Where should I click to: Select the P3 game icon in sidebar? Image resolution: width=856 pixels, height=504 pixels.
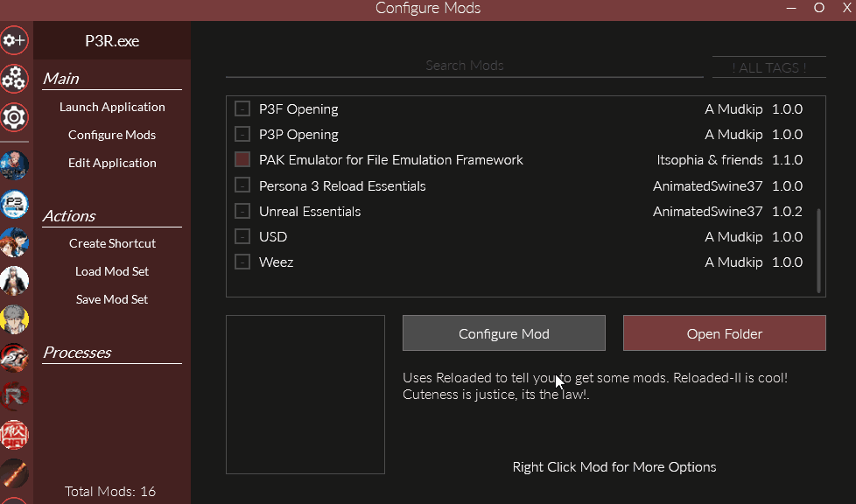[15, 205]
